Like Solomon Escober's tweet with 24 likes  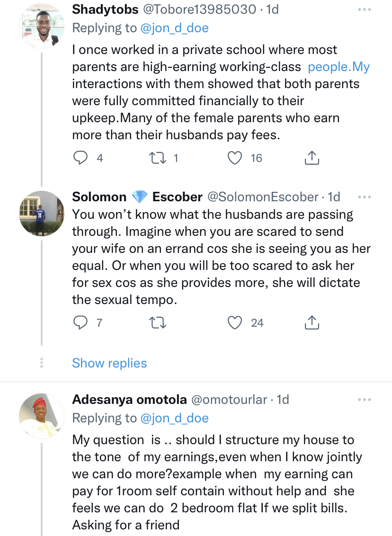[x=235, y=323]
